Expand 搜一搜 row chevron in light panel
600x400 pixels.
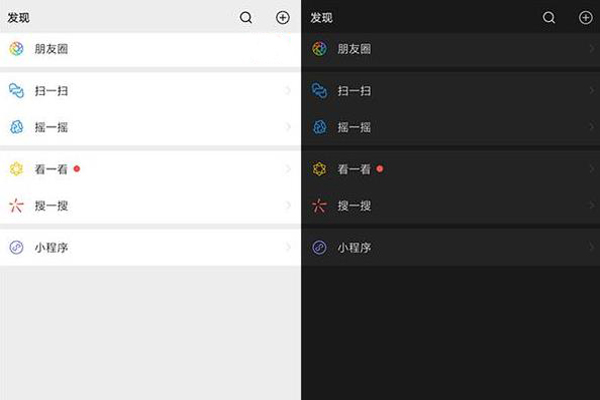tap(288, 206)
